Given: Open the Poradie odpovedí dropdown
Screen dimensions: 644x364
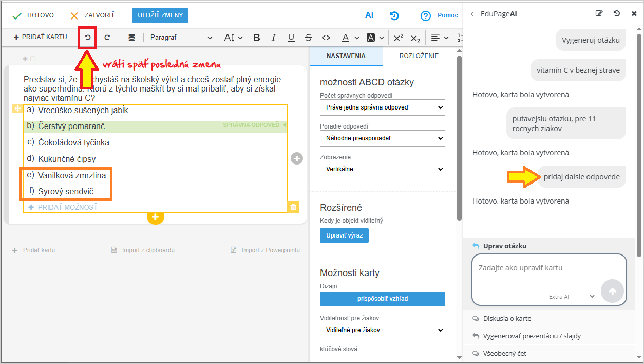Looking at the screenshot, I should click(382, 138).
